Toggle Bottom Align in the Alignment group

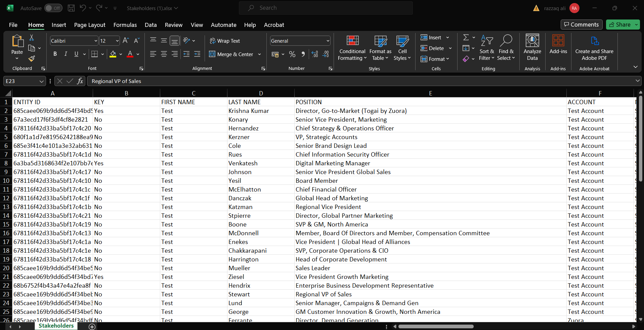pos(174,41)
